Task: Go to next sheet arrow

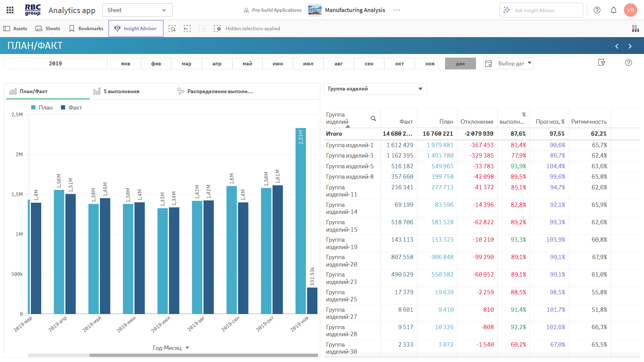Action: 630,46
